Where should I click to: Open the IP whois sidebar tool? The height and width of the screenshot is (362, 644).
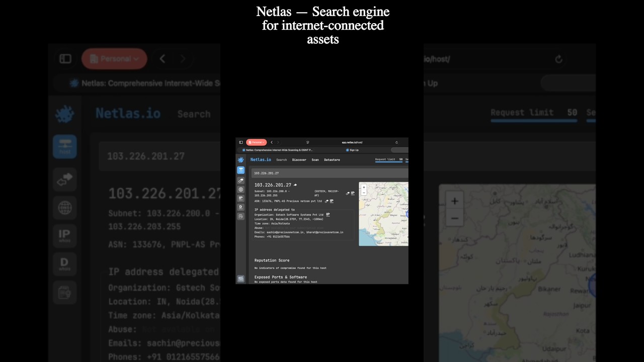coord(241,198)
